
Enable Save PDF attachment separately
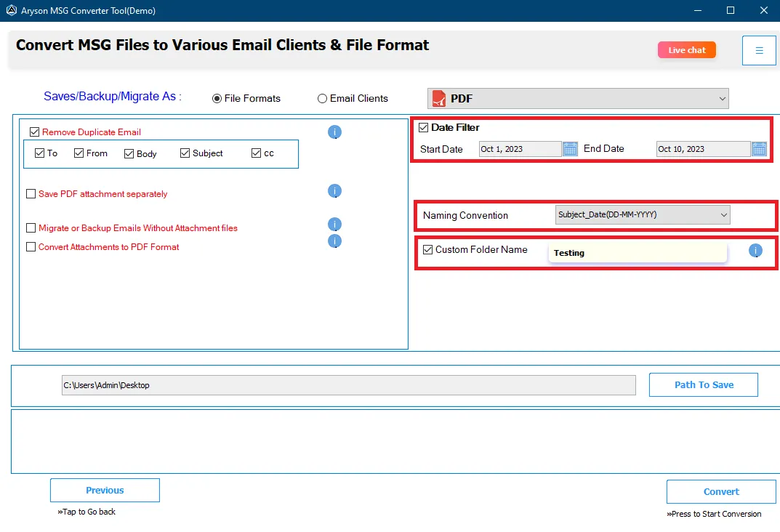click(31, 194)
